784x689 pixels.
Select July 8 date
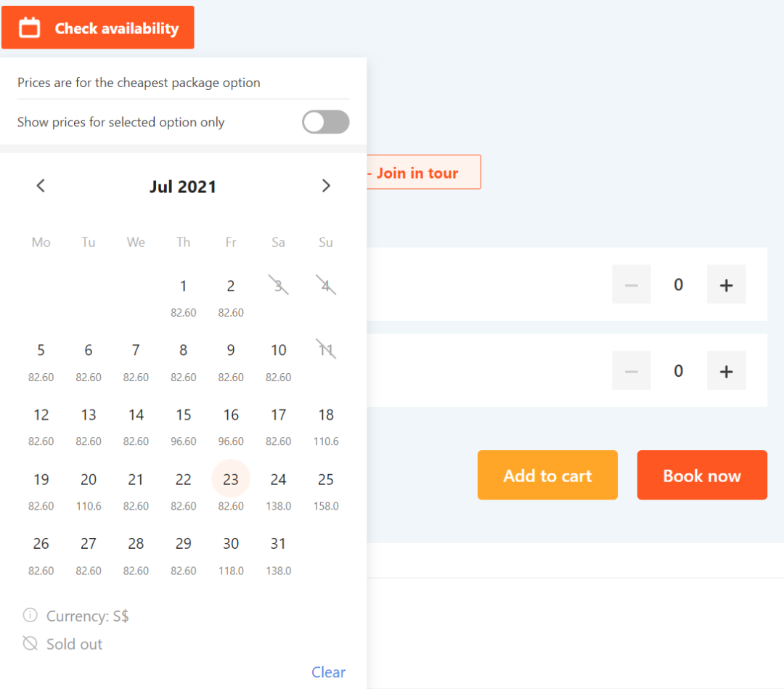tap(184, 362)
